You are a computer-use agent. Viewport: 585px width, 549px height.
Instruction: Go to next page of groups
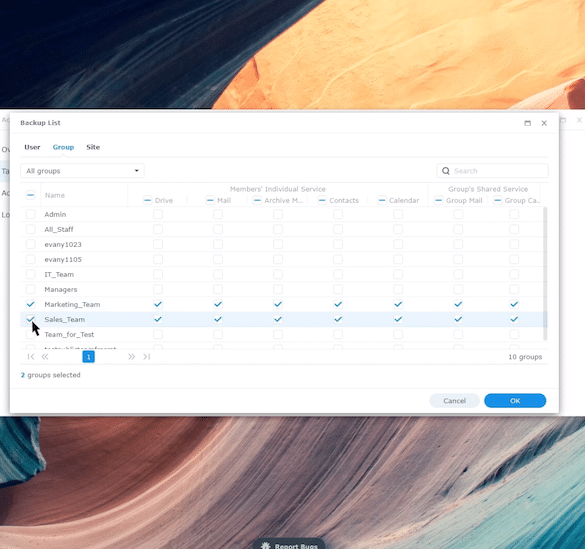pos(131,357)
